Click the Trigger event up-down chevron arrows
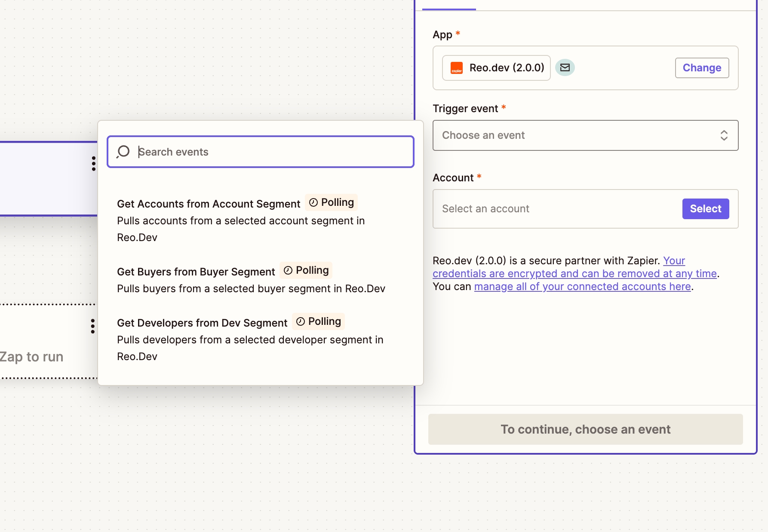 click(x=724, y=135)
